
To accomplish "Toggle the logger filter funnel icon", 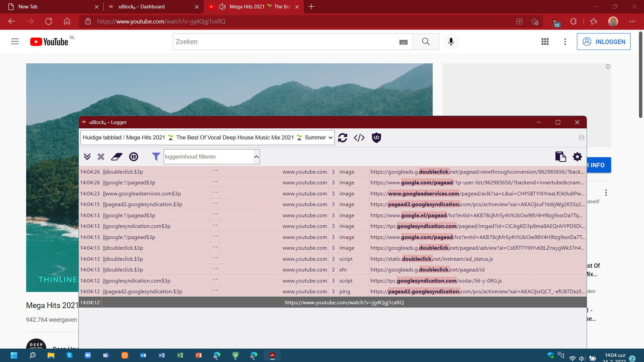I will 156,157.
